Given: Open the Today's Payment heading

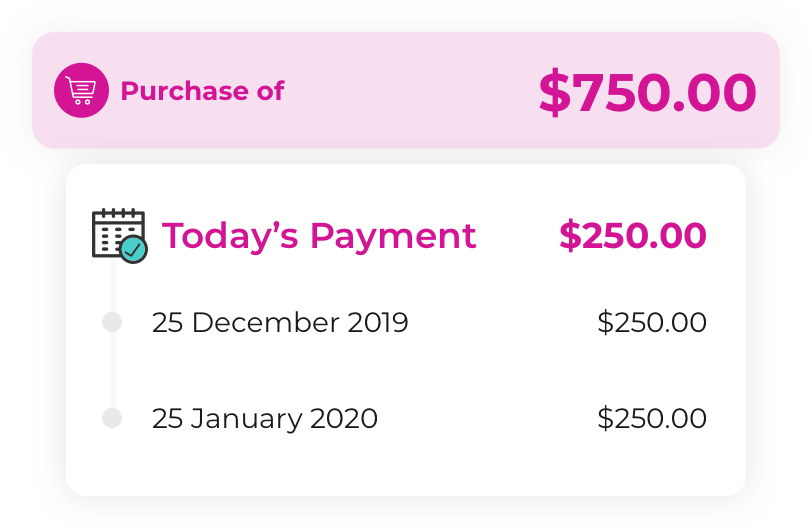Looking at the screenshot, I should click(x=319, y=236).
